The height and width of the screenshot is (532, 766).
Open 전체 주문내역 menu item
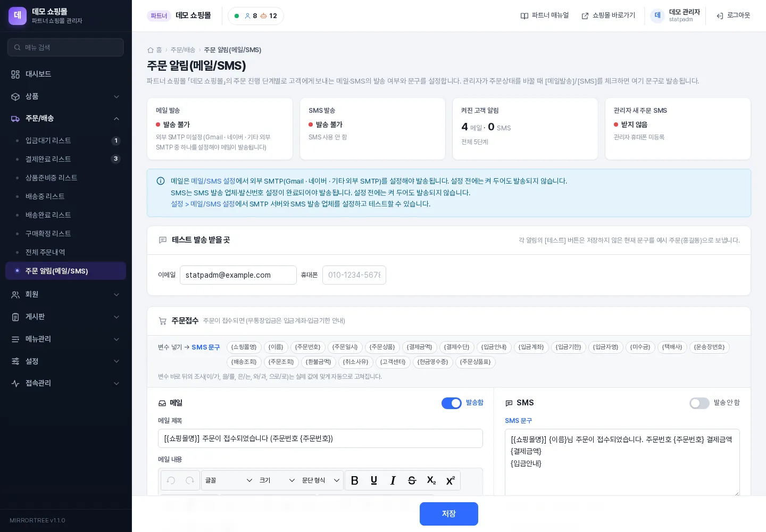pos(65,253)
